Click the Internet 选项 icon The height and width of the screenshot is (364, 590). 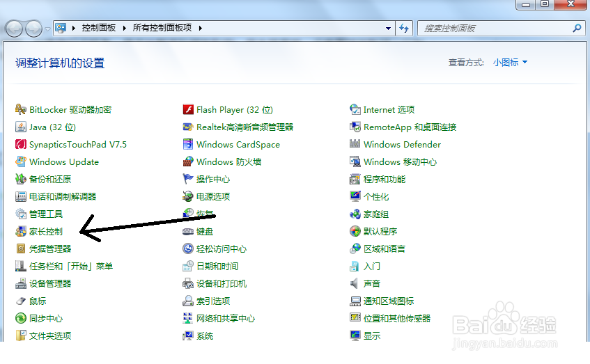click(355, 109)
